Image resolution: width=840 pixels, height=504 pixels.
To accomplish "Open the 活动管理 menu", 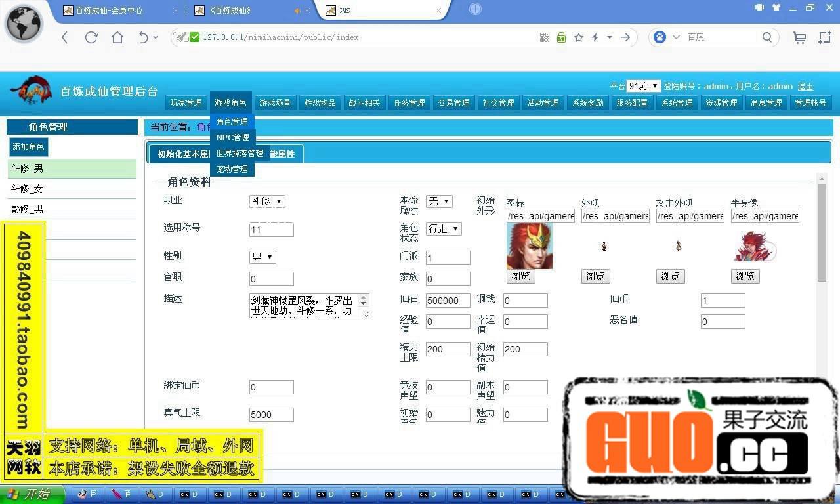I will [x=543, y=103].
